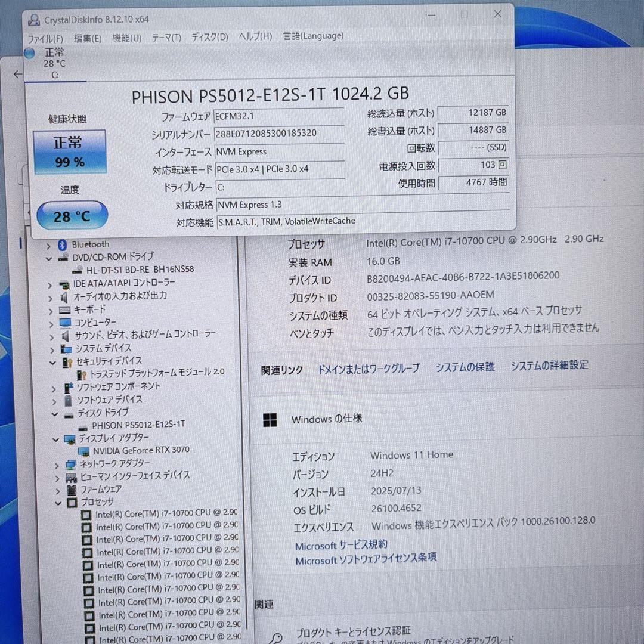Open ドメインまたはワークグループ link

(369, 369)
